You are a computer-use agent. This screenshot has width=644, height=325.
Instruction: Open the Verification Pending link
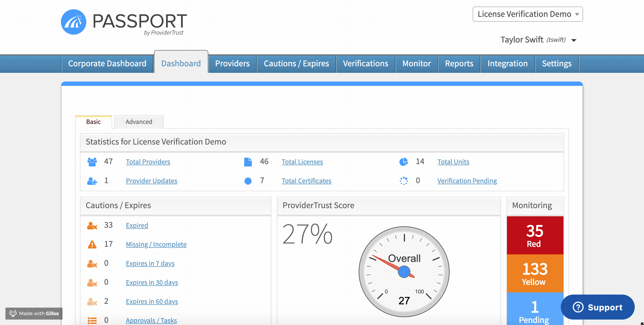click(467, 181)
